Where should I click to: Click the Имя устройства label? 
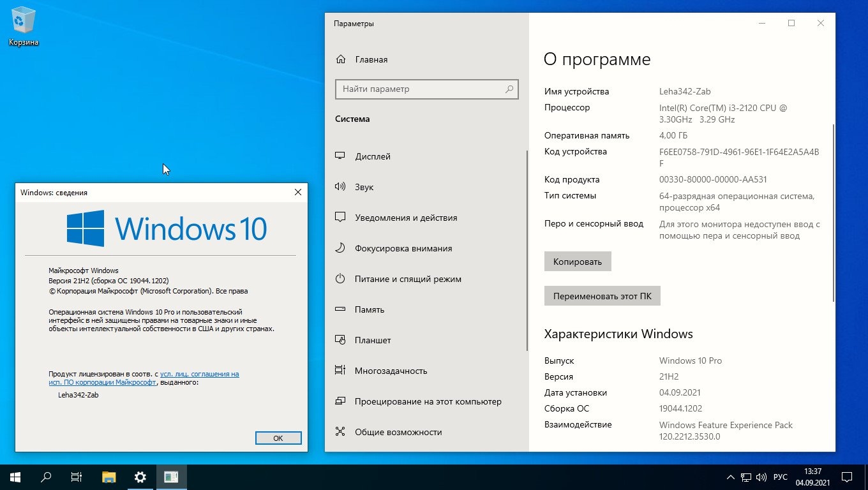(577, 91)
